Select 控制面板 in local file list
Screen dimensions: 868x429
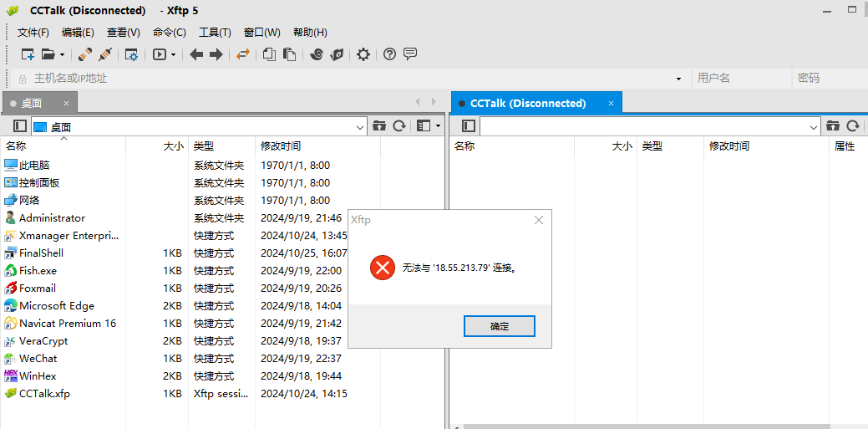pyautogui.click(x=38, y=183)
